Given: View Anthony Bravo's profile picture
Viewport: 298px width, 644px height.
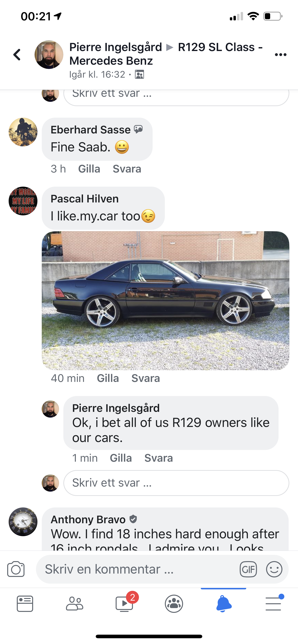Looking at the screenshot, I should point(23,522).
